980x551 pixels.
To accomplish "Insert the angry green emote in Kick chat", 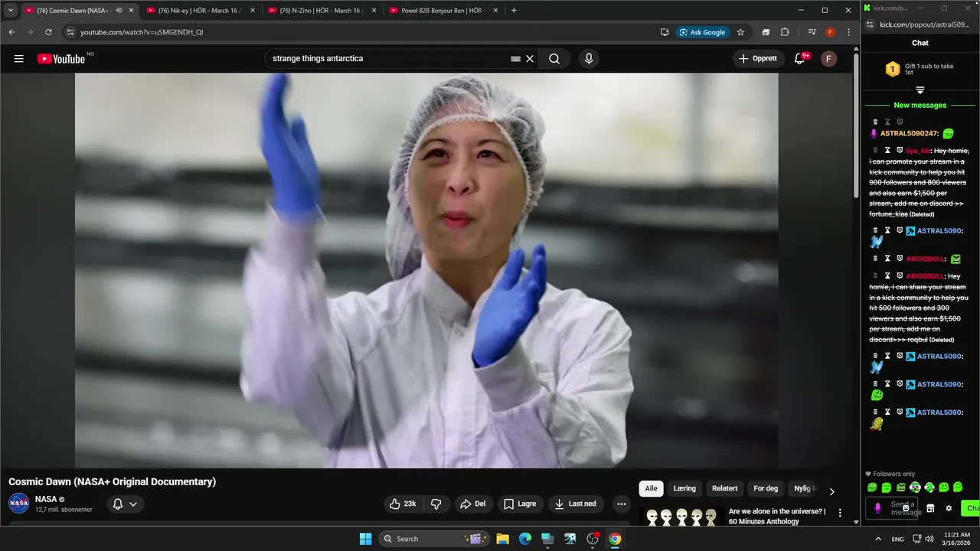I will tap(900, 487).
